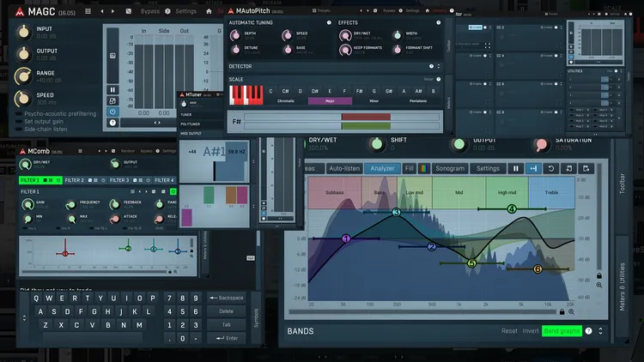644x362 pixels.
Task: Enable Psycho-acoustic prefiltering in MAGC
Action: point(57,114)
